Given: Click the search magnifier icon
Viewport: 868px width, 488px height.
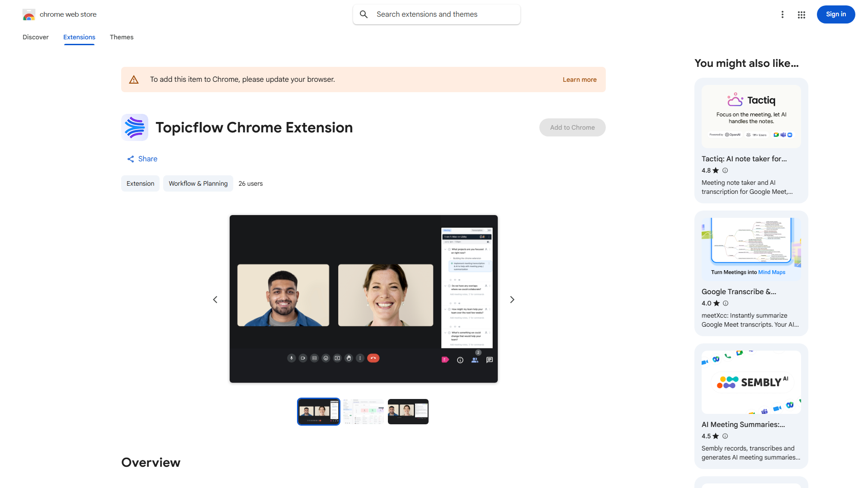Looking at the screenshot, I should [364, 14].
